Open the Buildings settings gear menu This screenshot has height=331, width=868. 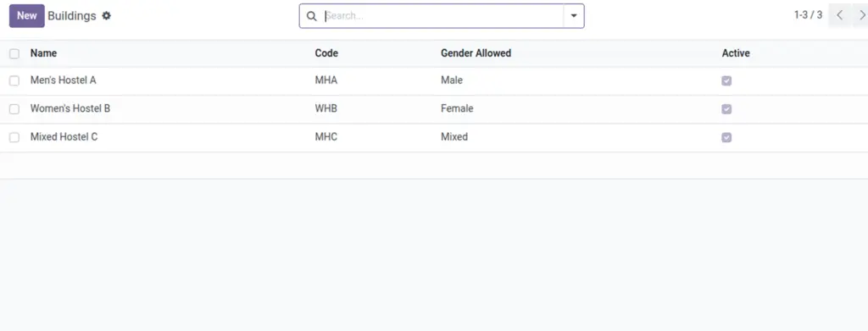(x=106, y=16)
